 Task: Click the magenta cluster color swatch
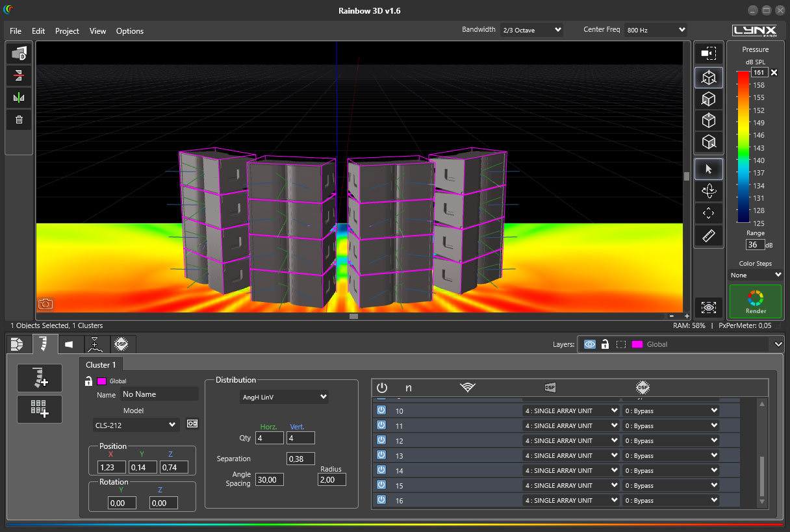pyautogui.click(x=101, y=381)
